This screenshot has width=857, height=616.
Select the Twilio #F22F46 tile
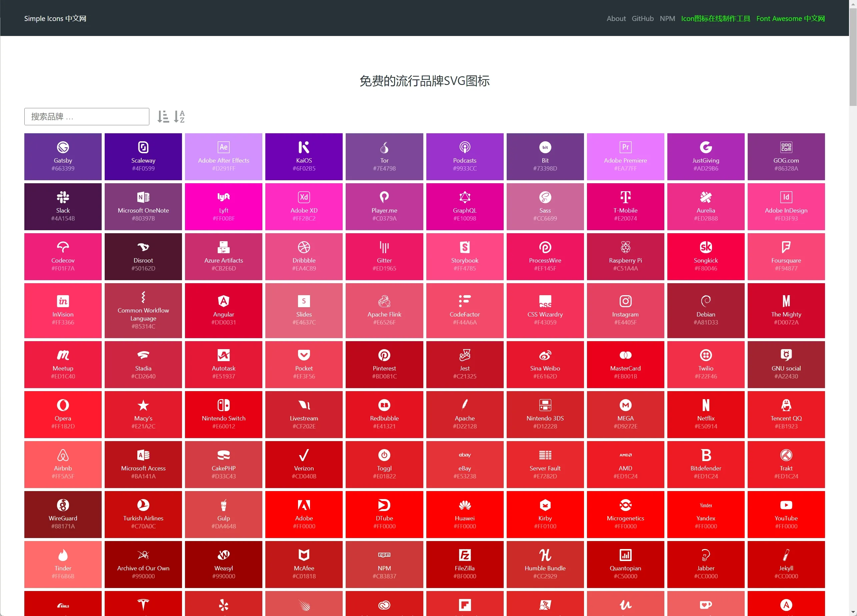point(706,364)
